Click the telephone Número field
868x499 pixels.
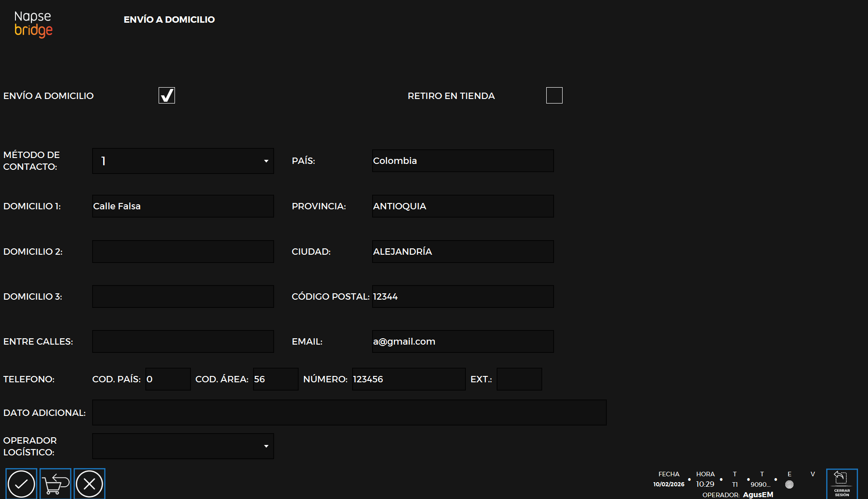pos(409,379)
